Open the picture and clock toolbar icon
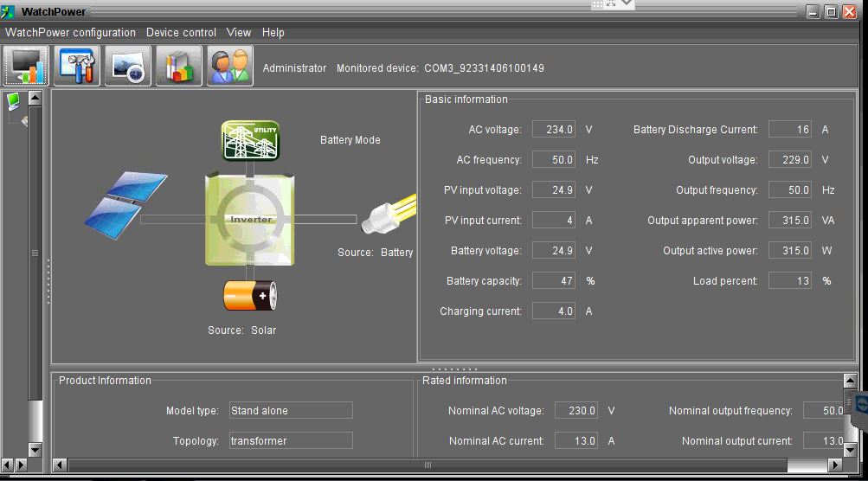868x481 pixels. (x=128, y=66)
